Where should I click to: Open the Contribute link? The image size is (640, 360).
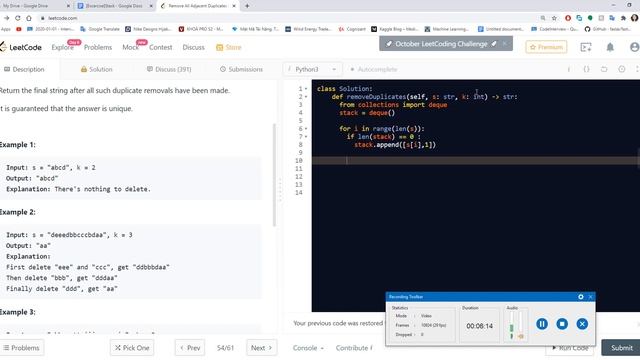tap(354, 348)
